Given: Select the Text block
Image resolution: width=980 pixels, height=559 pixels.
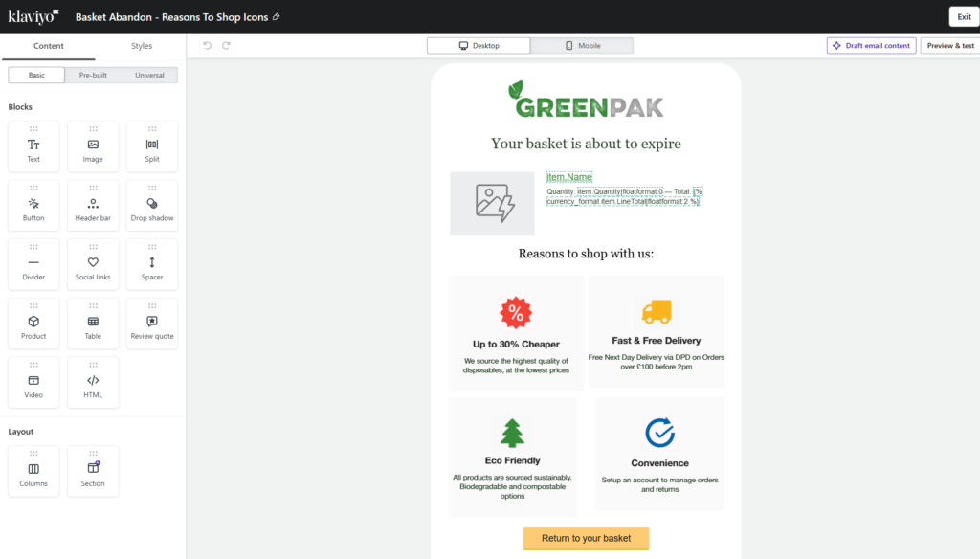Looking at the screenshot, I should tap(33, 146).
